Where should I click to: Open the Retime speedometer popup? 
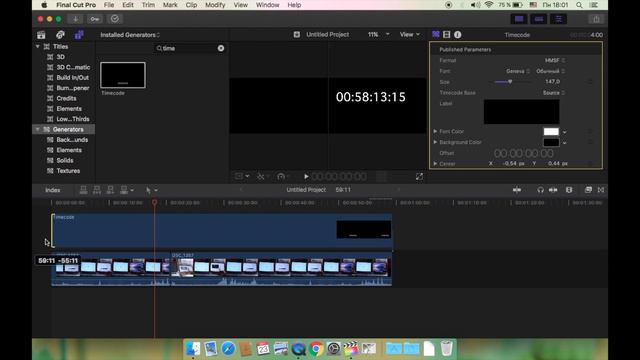pyautogui.click(x=283, y=176)
